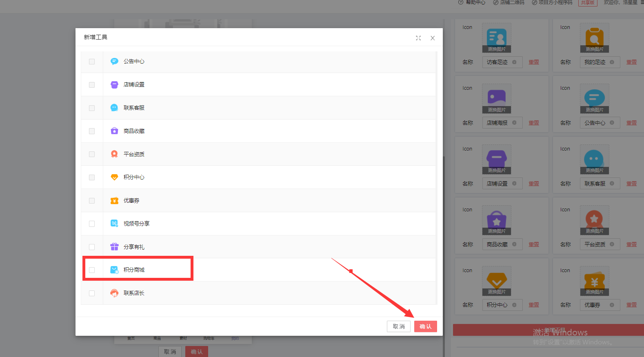Close the 新增工具 dialog
Viewport: 644px width, 357px height.
[x=433, y=38]
